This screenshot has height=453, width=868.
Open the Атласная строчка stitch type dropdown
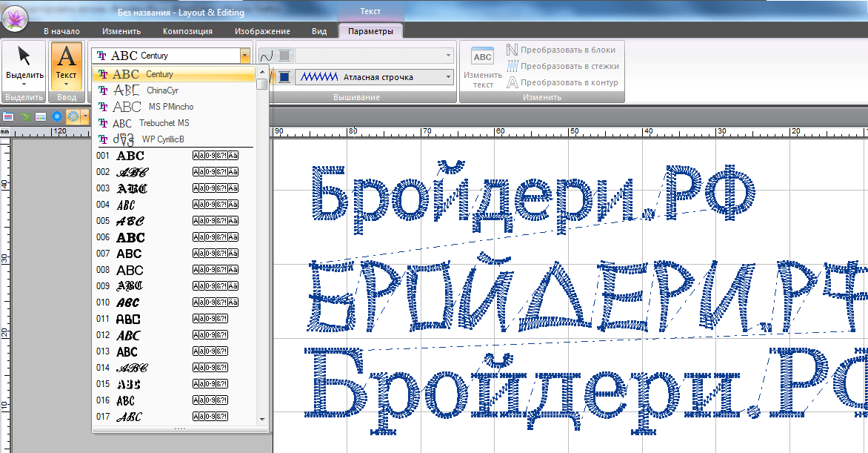coord(448,77)
